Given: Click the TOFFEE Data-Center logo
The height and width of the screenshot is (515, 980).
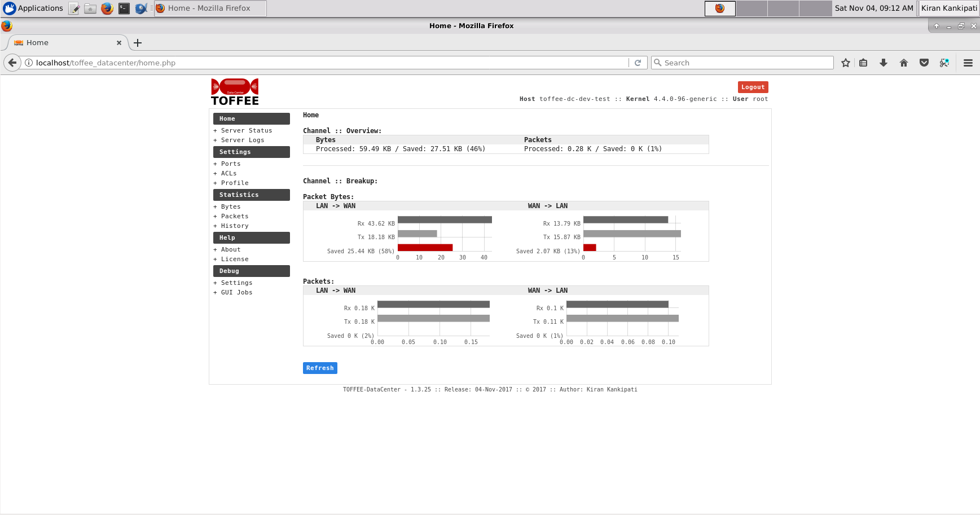Looking at the screenshot, I should 235,92.
